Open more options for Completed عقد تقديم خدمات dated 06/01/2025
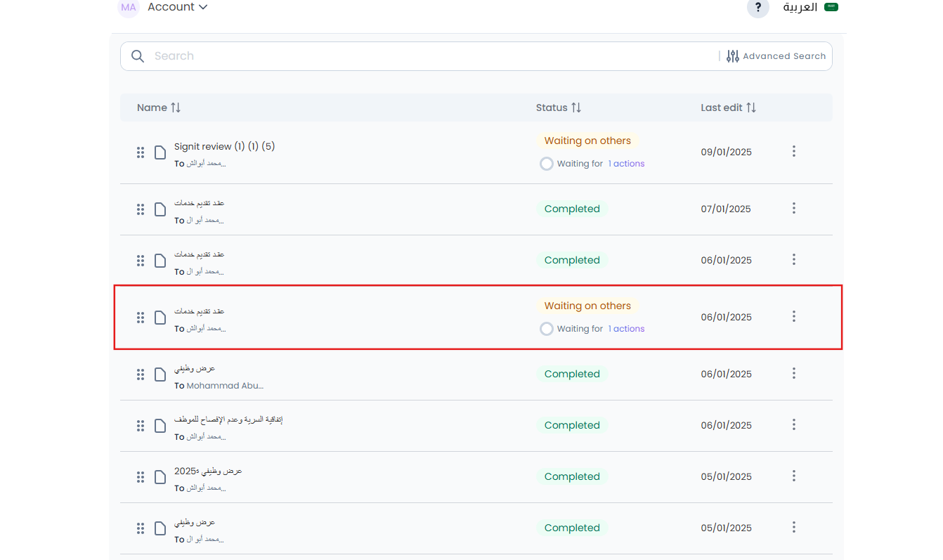Viewport: 943px width, 560px height. point(794,259)
